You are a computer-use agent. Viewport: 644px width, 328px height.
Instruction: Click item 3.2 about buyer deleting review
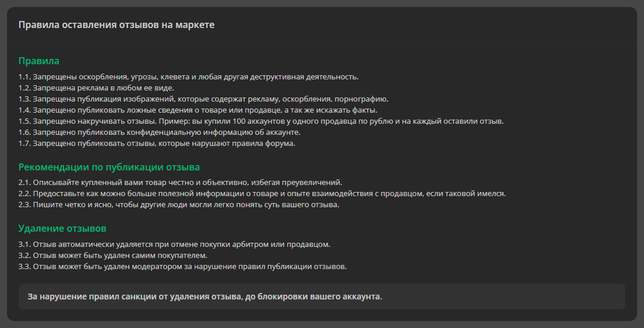[x=113, y=255]
